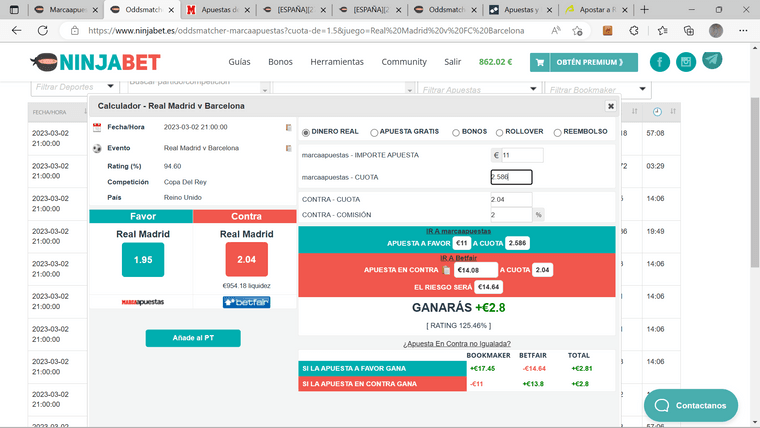This screenshot has width=760, height=428.
Task: Select the REEMBOLSO option
Action: tap(557, 132)
